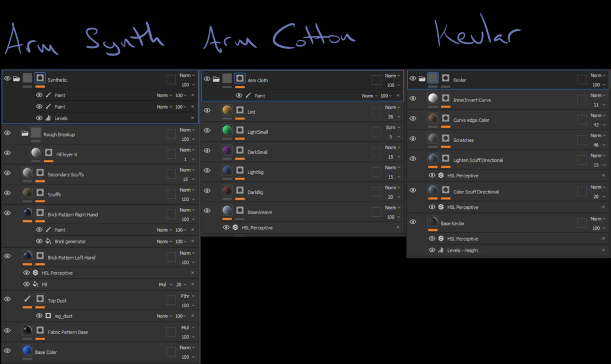
Task: Click the Paint brush icon under Arm Cloth
Action: [248, 95]
